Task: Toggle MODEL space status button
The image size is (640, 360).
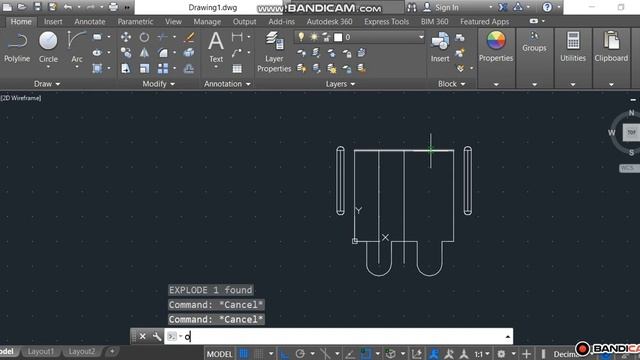Action: tap(219, 354)
